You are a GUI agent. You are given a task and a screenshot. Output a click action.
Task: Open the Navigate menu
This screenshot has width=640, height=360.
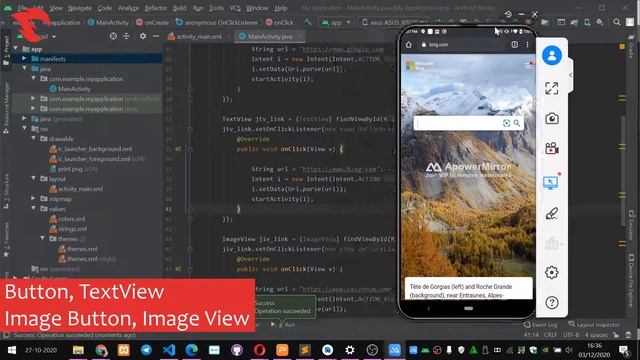[80, 8]
